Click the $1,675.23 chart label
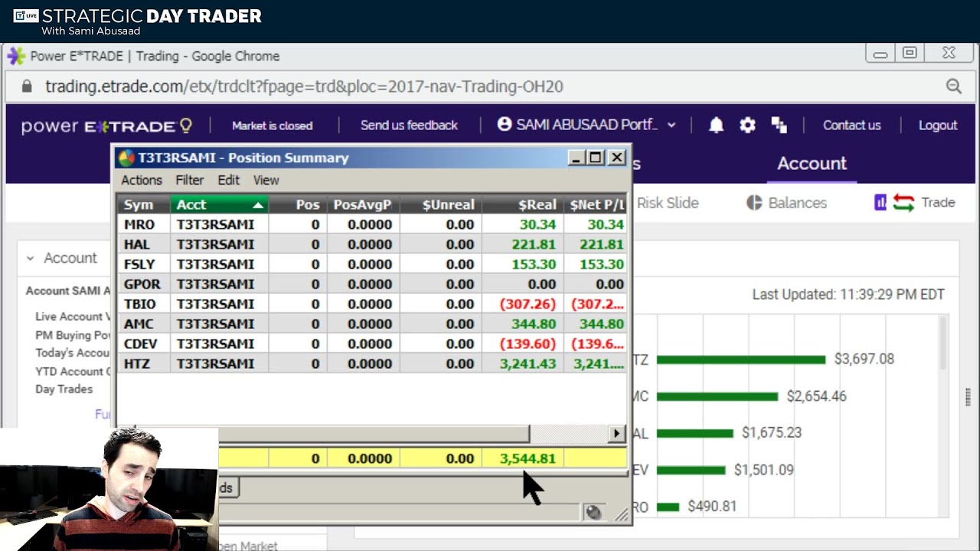The width and height of the screenshot is (980, 551). tap(771, 432)
